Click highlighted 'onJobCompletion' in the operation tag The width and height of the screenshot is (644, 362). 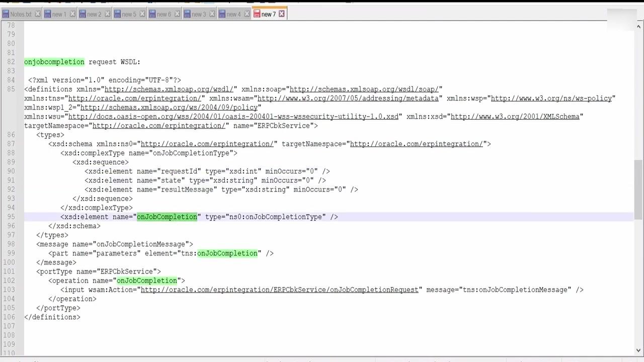pos(147,281)
